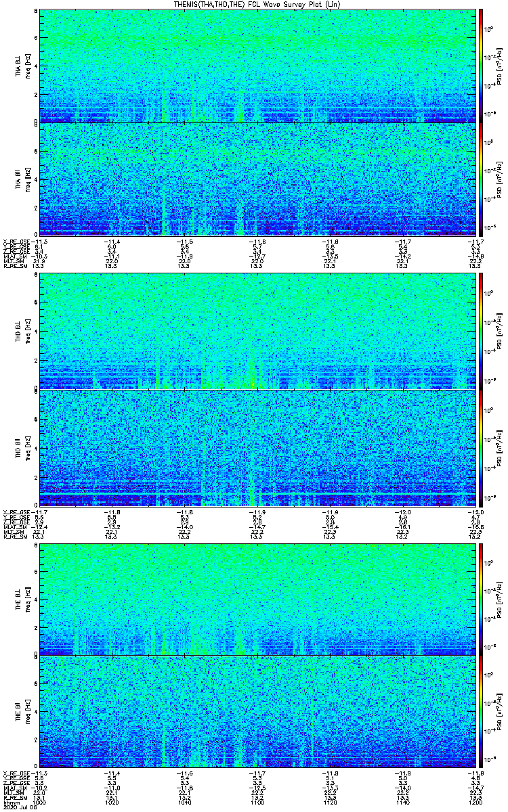
Task: Click the THEMIS FGL Wave Survey Plot title
Action: click(x=258, y=4)
